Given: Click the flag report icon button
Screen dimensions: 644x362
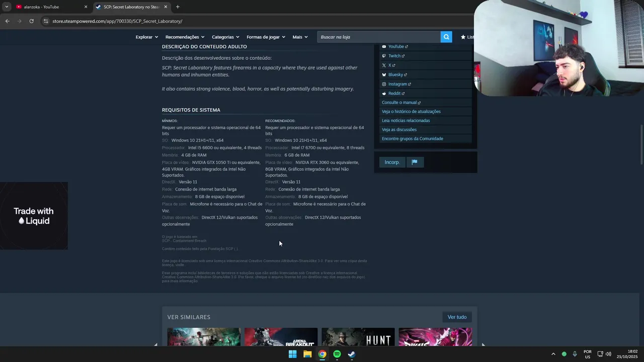Looking at the screenshot, I should coord(415,162).
